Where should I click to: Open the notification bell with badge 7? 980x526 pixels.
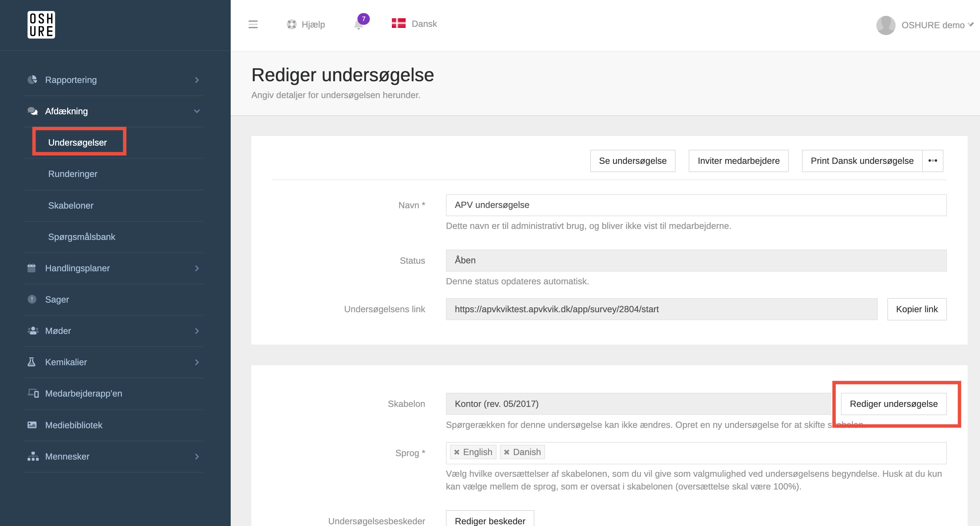359,24
